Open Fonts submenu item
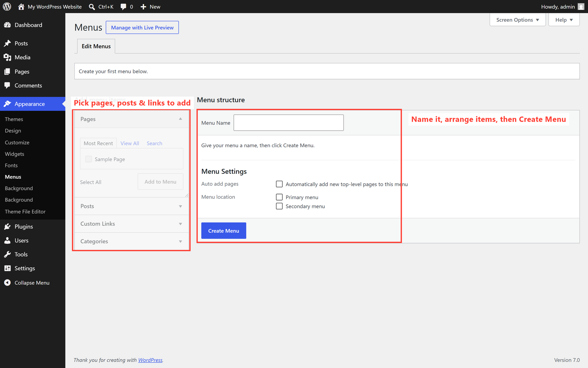 (11, 165)
